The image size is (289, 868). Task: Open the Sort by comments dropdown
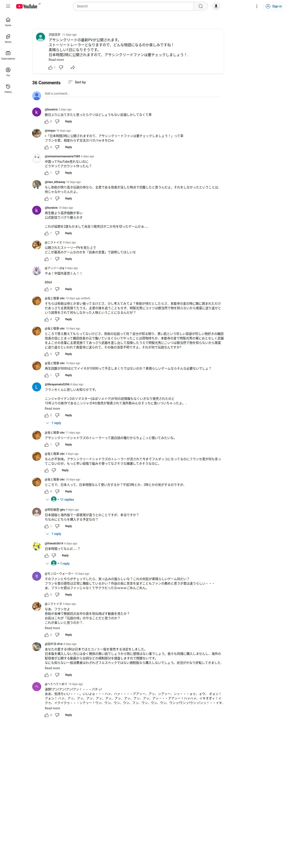77,82
